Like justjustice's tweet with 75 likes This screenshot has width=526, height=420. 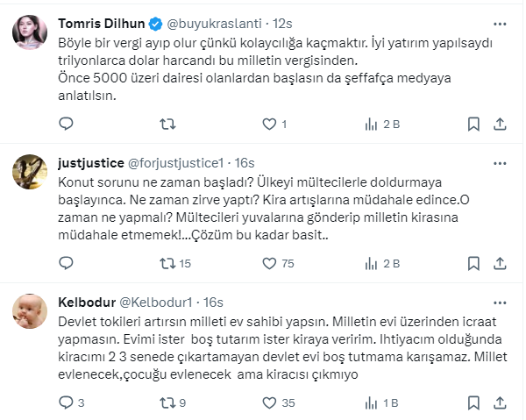267,262
